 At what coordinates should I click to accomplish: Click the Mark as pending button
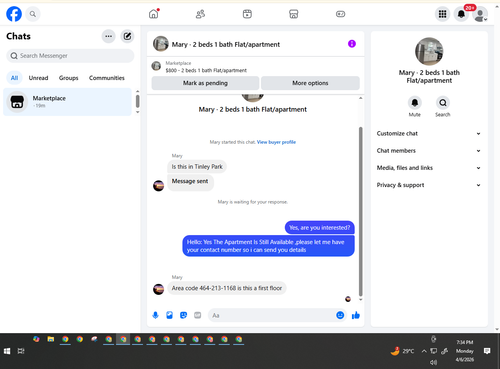[205, 83]
